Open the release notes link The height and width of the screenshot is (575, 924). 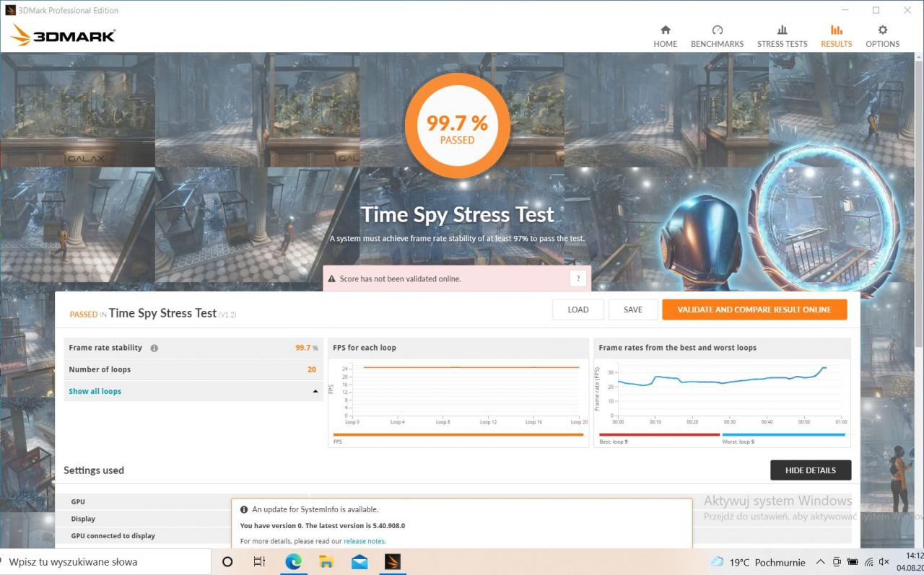tap(365, 541)
